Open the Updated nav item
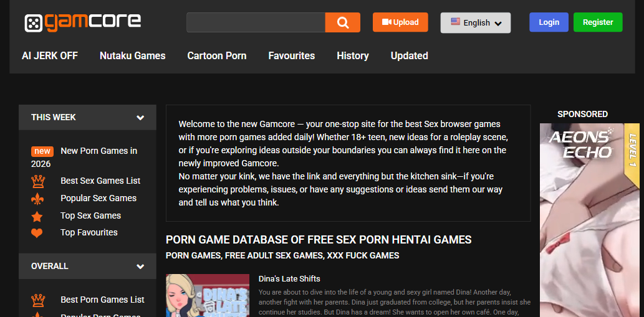 tap(409, 56)
